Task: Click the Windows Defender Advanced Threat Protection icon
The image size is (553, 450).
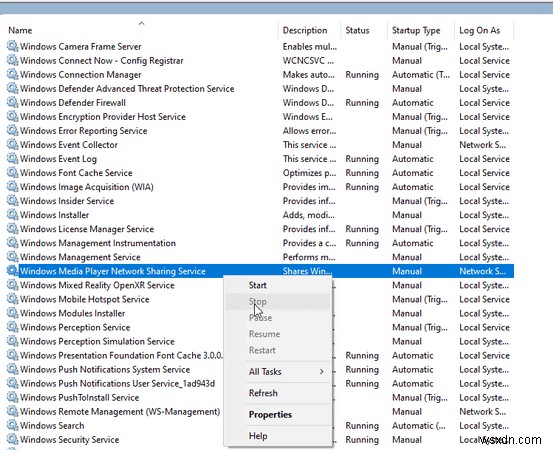Action: [12, 89]
